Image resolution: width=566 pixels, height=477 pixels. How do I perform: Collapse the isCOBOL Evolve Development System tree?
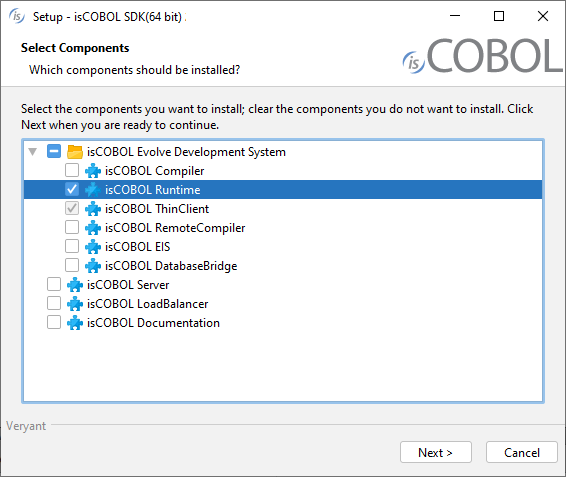tap(33, 152)
